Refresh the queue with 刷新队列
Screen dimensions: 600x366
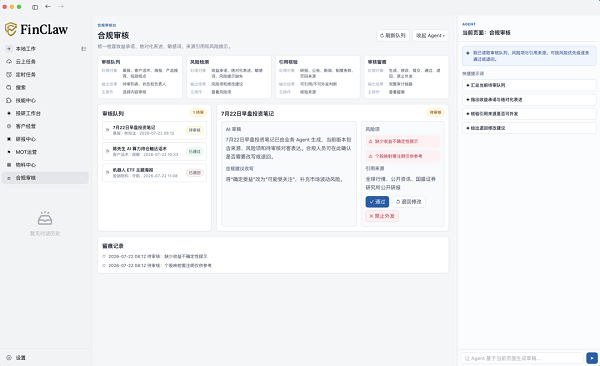(393, 36)
